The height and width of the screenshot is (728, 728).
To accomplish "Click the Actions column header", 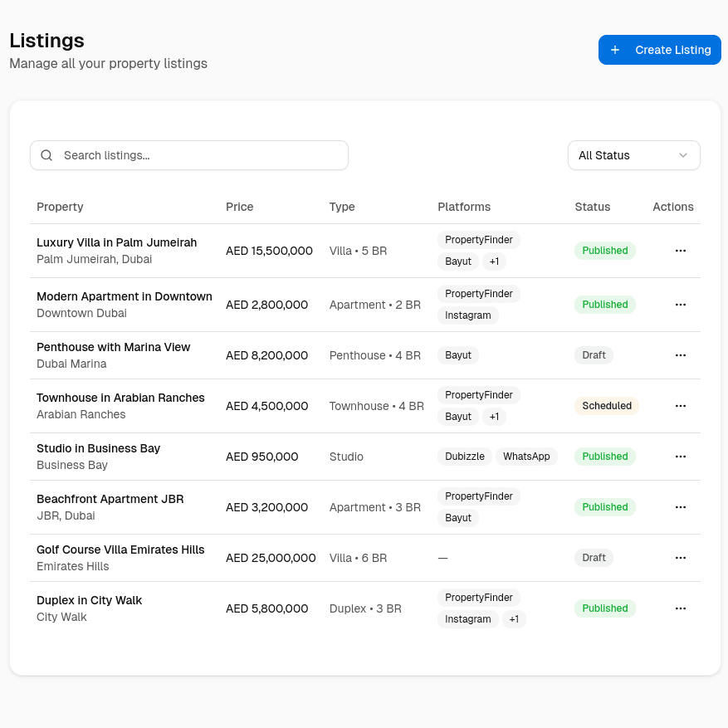I will pyautogui.click(x=672, y=207).
